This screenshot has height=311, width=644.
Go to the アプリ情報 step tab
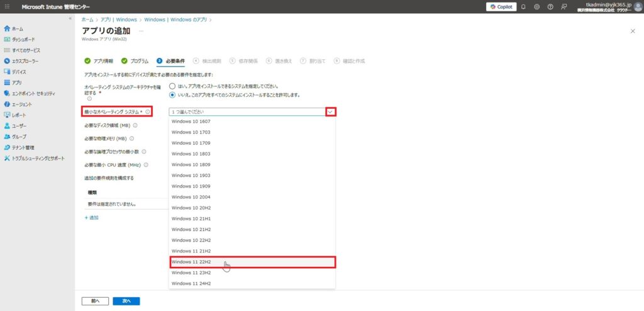pos(99,61)
